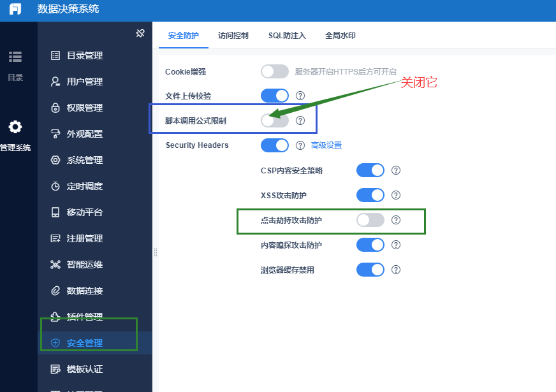Show help for CSP内容安全策略
556x392 pixels.
click(x=396, y=170)
